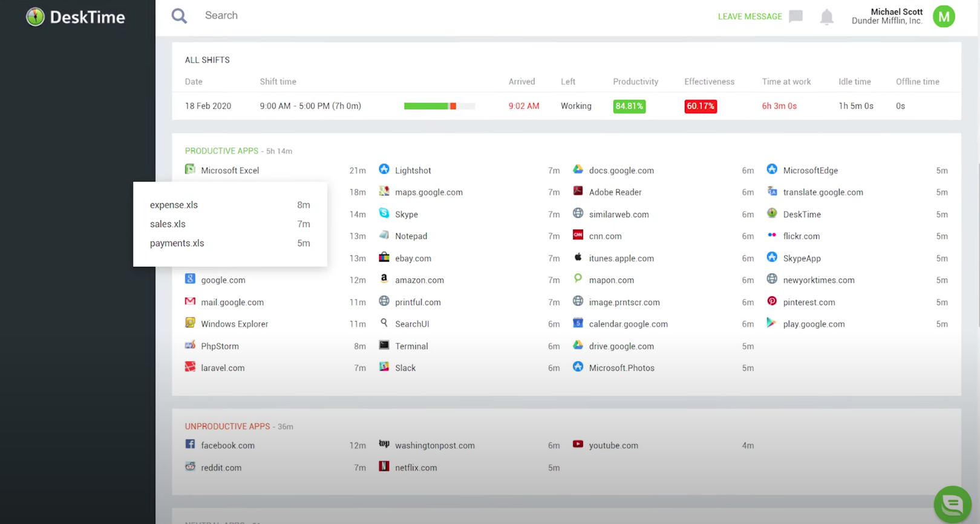The width and height of the screenshot is (980, 524).
Task: Open the notifications bell
Action: click(826, 17)
